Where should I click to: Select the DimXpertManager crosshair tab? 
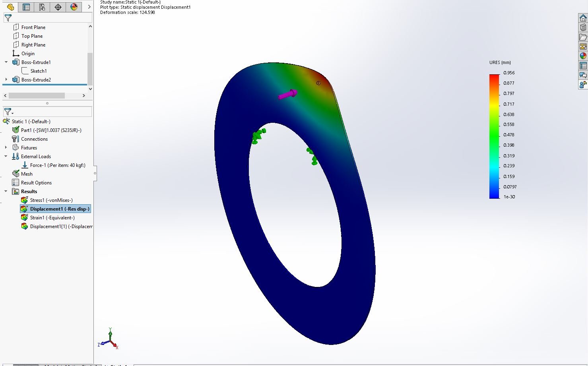(58, 7)
